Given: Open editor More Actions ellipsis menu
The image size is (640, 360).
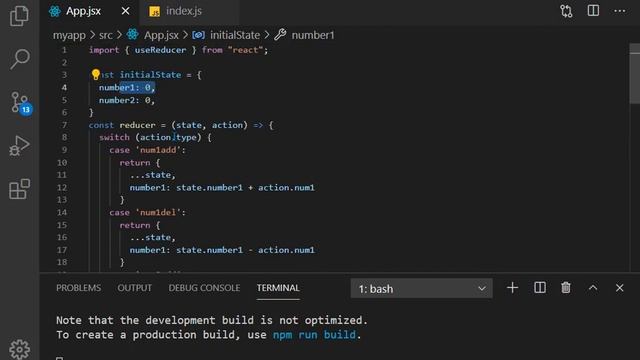Looking at the screenshot, I should (620, 11).
